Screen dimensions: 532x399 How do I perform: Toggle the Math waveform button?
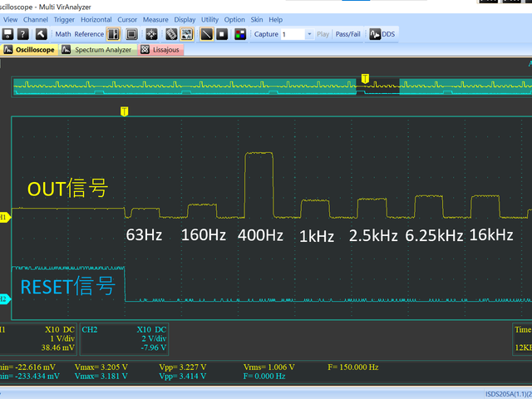[63, 34]
